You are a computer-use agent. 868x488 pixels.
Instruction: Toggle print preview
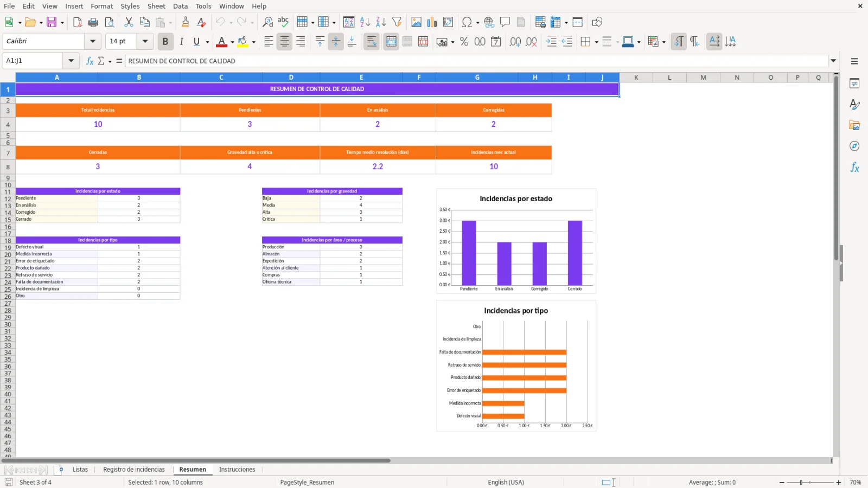click(x=110, y=22)
